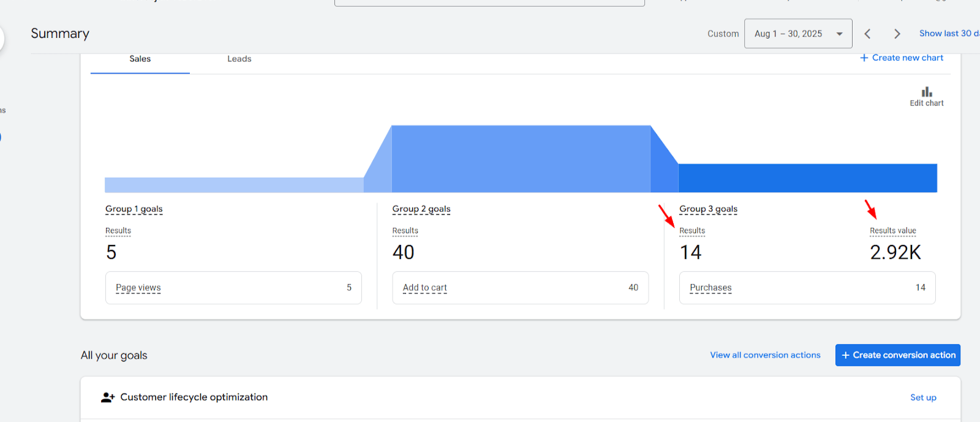Click the Group 3 dark blue chart segment
Image resolution: width=980 pixels, height=422 pixels.
[x=807, y=178]
